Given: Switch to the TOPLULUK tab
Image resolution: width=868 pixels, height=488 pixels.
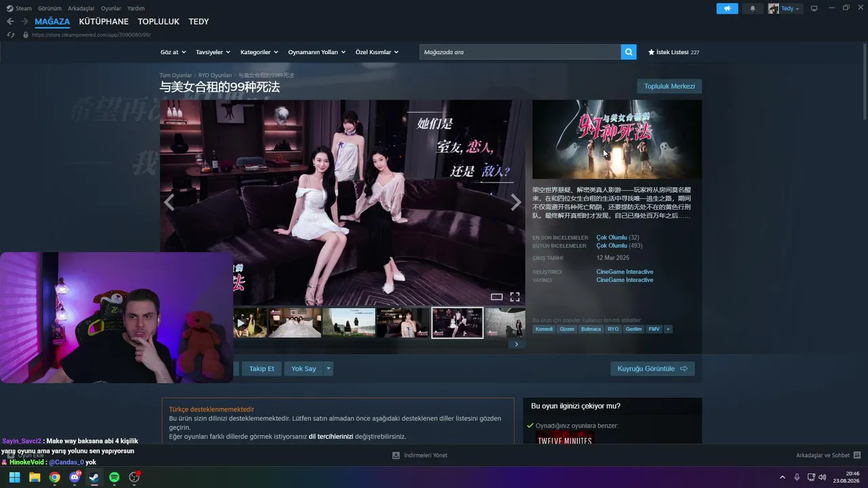Looking at the screenshot, I should pos(159,22).
